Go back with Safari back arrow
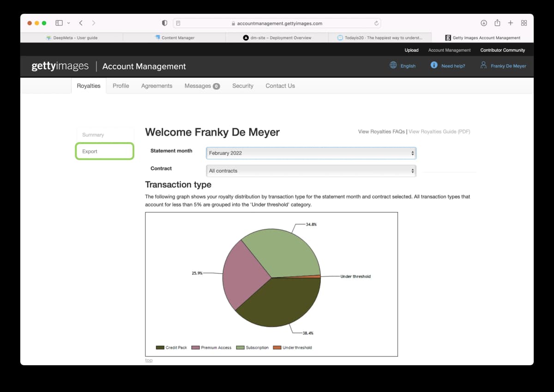 point(81,23)
